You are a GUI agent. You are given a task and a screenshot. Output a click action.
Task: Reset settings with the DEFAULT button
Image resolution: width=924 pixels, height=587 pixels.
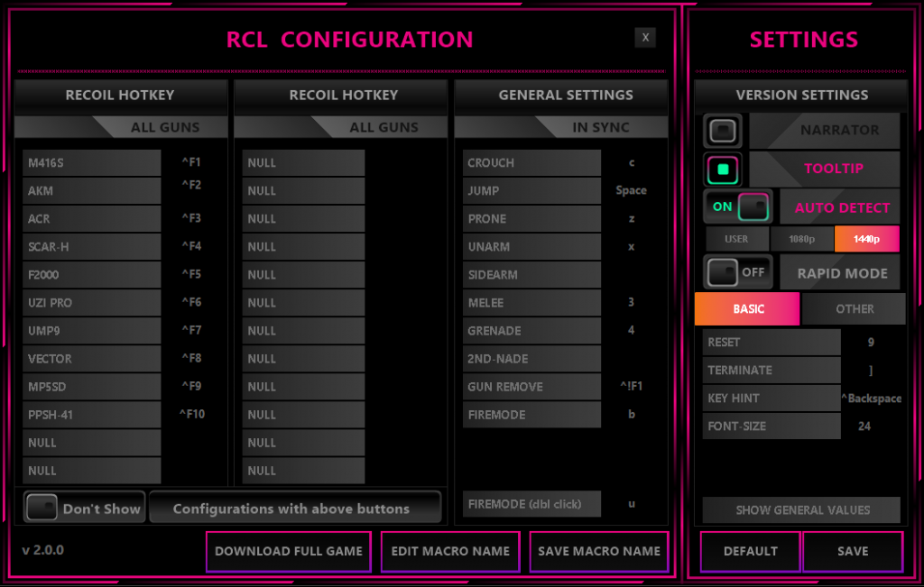pyautogui.click(x=750, y=551)
